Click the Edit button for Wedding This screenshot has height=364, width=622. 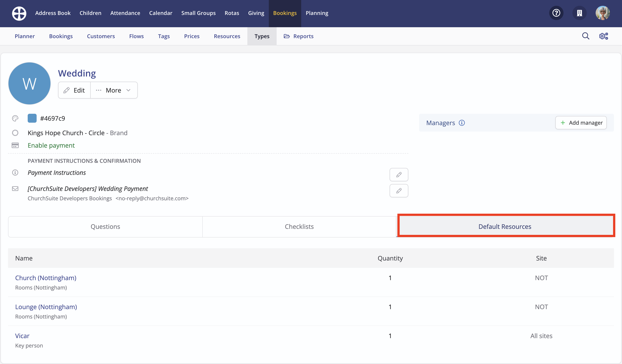pos(74,90)
